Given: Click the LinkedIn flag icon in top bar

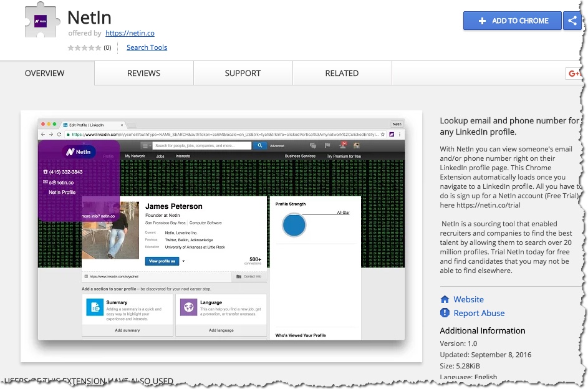Looking at the screenshot, I should coord(327,145).
